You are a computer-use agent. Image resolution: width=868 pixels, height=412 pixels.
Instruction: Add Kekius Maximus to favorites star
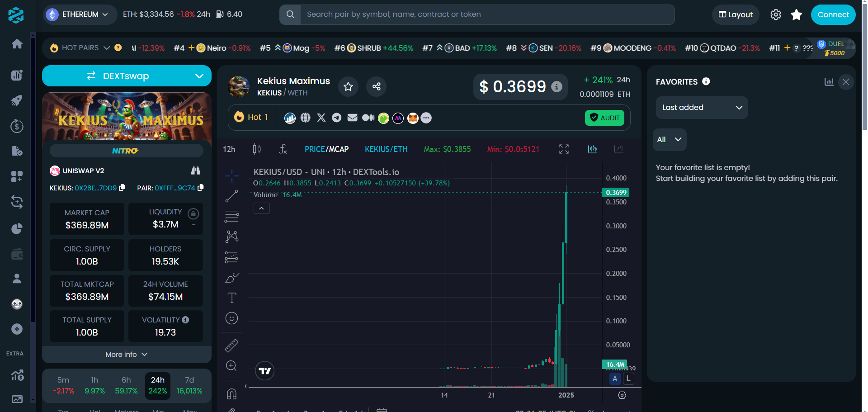[348, 86]
